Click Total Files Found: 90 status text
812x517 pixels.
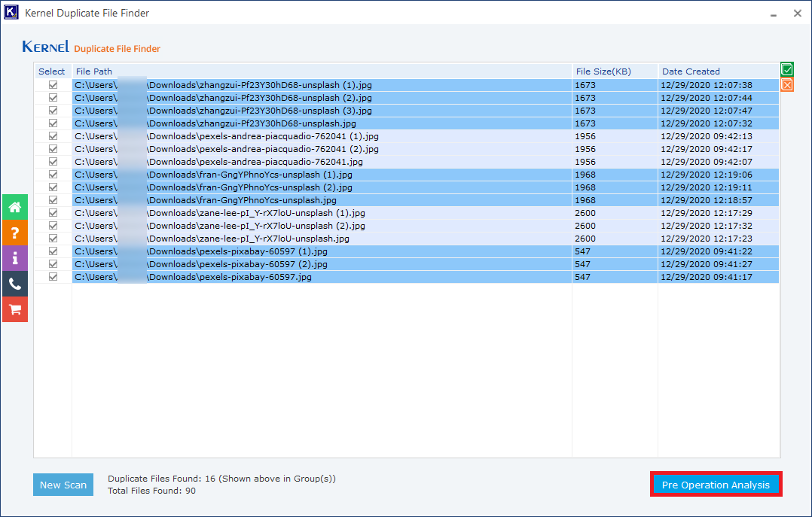(151, 491)
